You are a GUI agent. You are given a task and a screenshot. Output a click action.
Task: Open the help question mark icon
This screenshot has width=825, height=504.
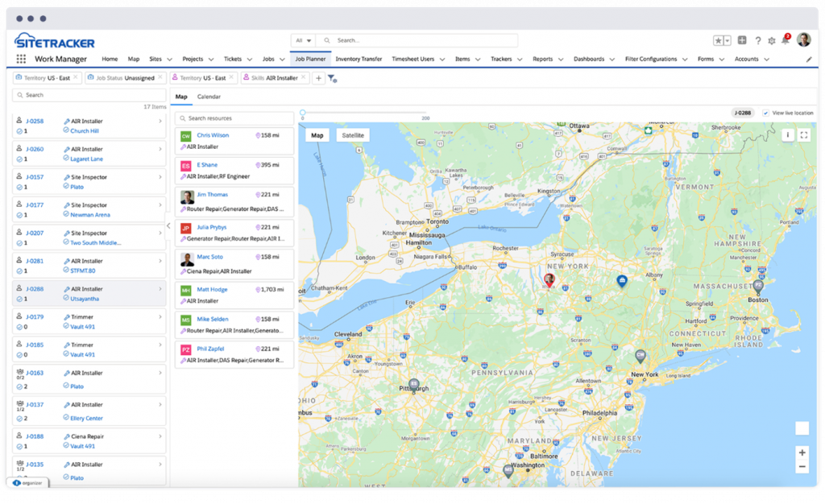point(758,40)
